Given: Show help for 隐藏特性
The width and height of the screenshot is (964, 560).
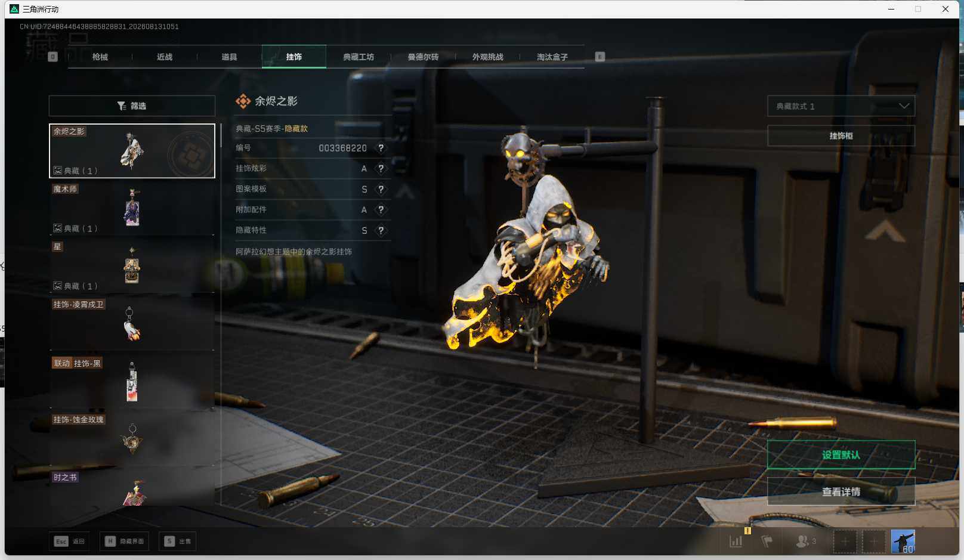Looking at the screenshot, I should (381, 230).
